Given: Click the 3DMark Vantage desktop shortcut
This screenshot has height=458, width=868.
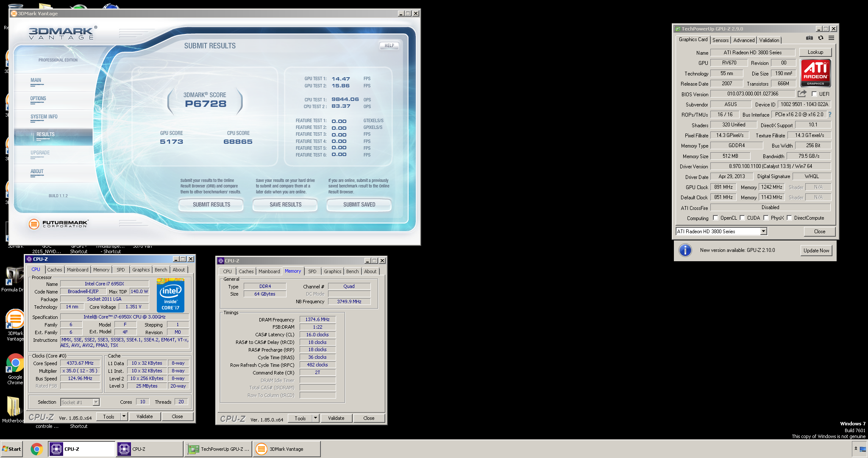Looking at the screenshot, I should point(15,325).
